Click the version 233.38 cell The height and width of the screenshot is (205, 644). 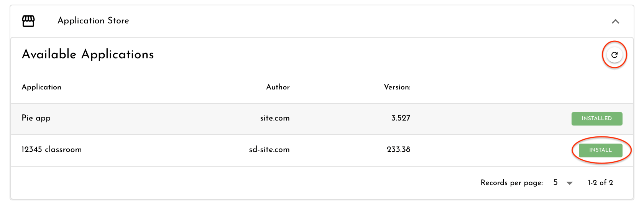399,149
